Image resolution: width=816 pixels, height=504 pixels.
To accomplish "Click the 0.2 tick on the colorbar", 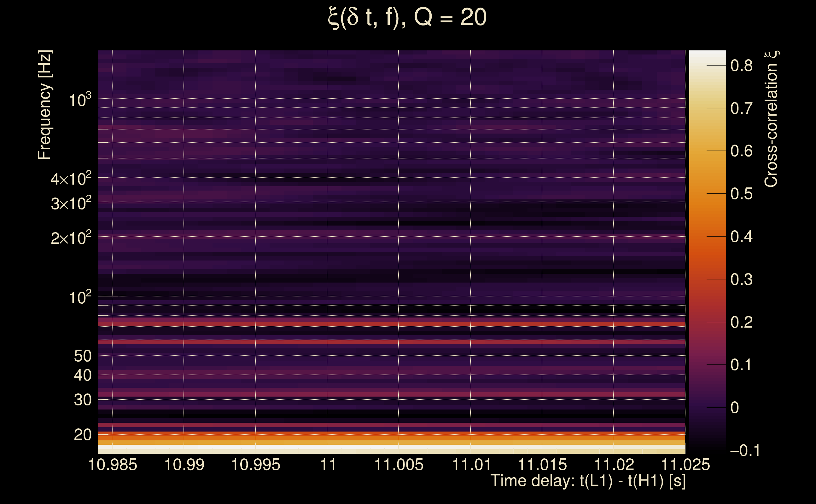I will 741,322.
